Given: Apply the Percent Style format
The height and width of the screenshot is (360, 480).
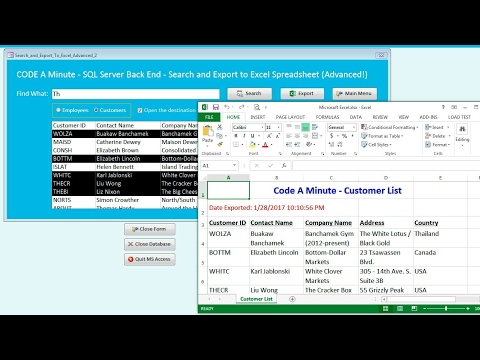Looking at the screenshot, I should pyautogui.click(x=344, y=136).
